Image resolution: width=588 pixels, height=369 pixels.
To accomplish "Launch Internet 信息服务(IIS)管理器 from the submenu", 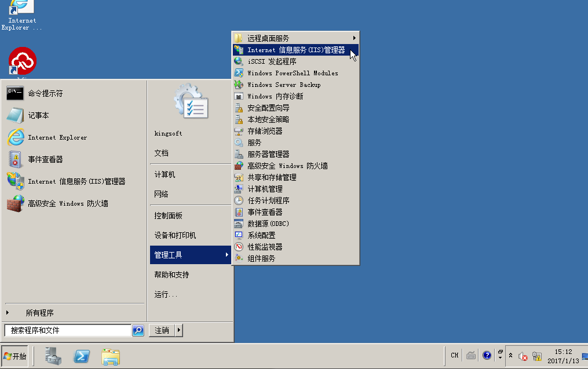I will point(293,50).
